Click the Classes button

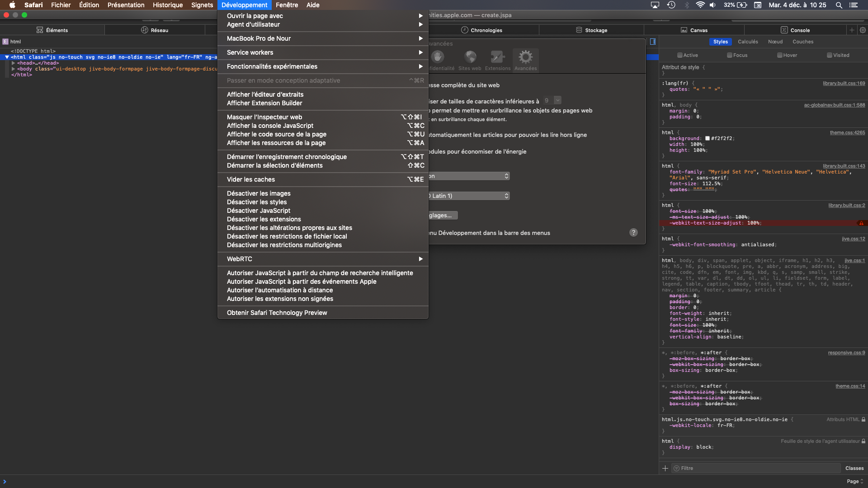point(854,468)
